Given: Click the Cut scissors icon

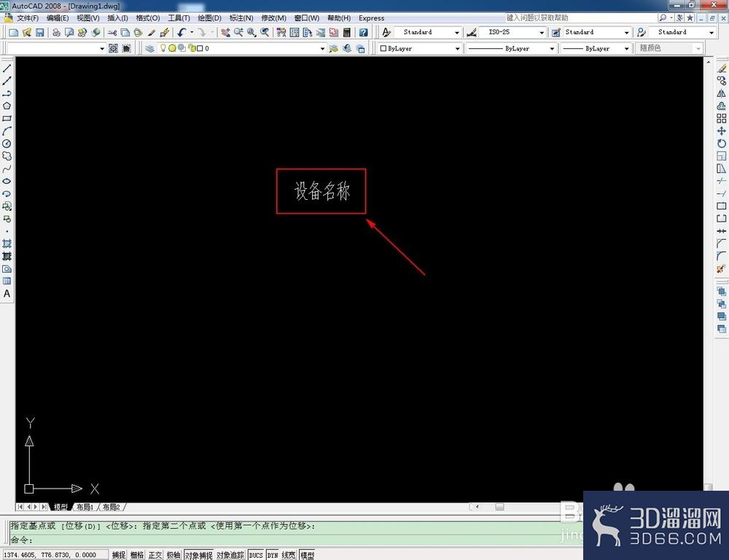Looking at the screenshot, I should pyautogui.click(x=112, y=32).
